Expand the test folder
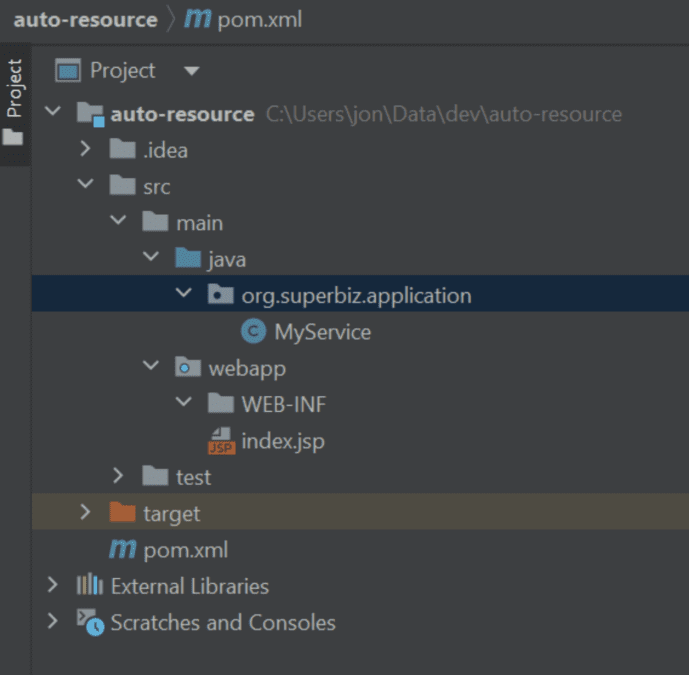Viewport: 689px width, 675px height. click(x=118, y=475)
